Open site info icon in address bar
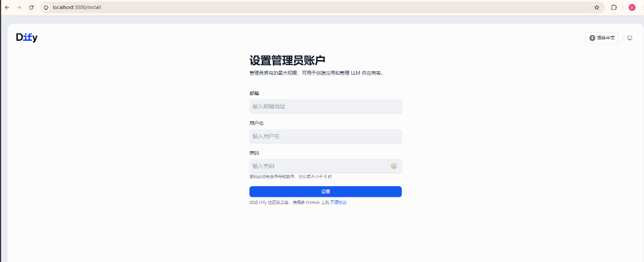Image resolution: width=644 pixels, height=262 pixels. [46, 7]
